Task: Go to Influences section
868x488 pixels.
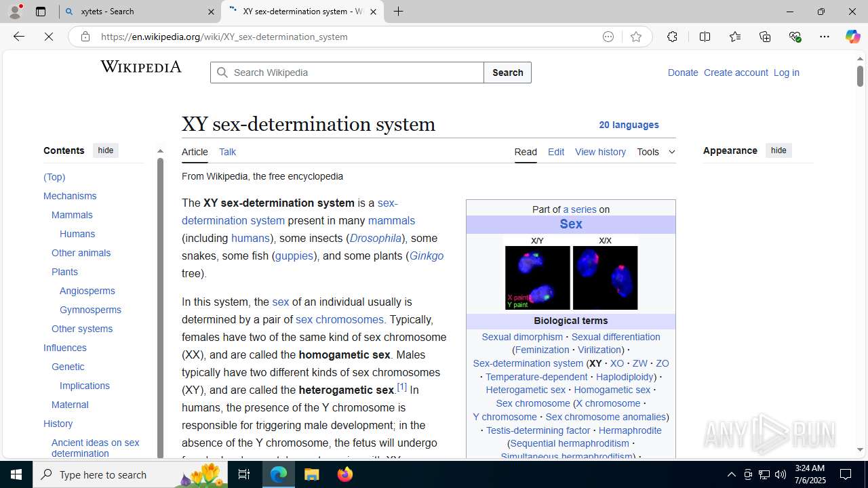Action: 65,348
